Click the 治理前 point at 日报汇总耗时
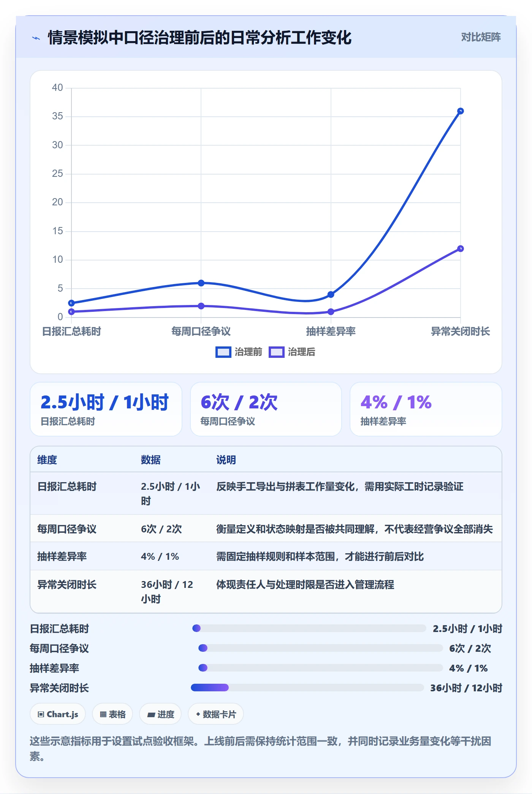 point(71,303)
